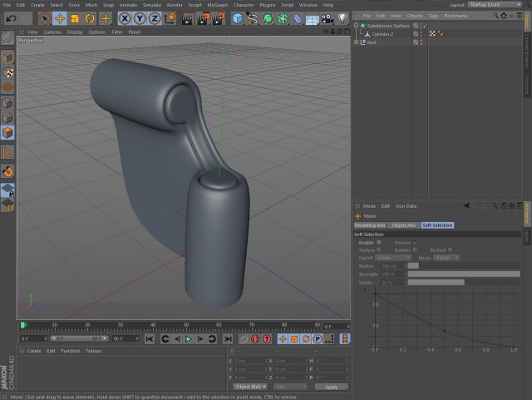Enable the Soft Selection checkbox
Image resolution: width=532 pixels, height=400 pixels.
click(x=379, y=243)
